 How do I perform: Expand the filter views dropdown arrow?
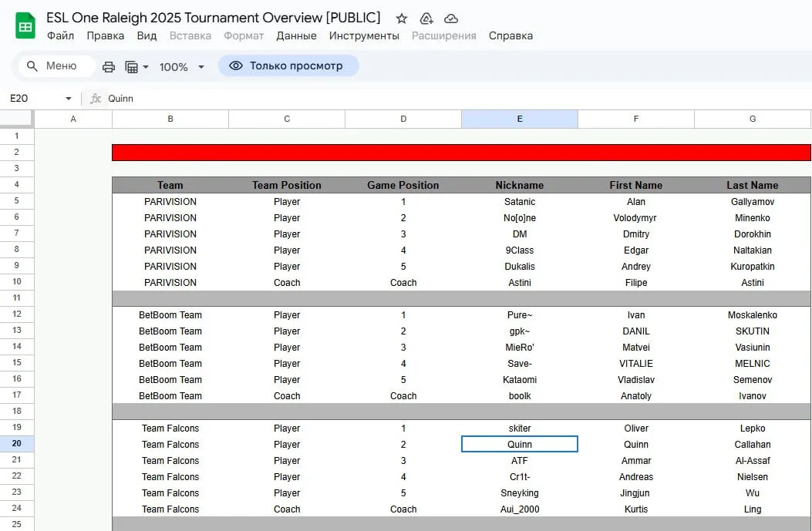click(x=146, y=67)
